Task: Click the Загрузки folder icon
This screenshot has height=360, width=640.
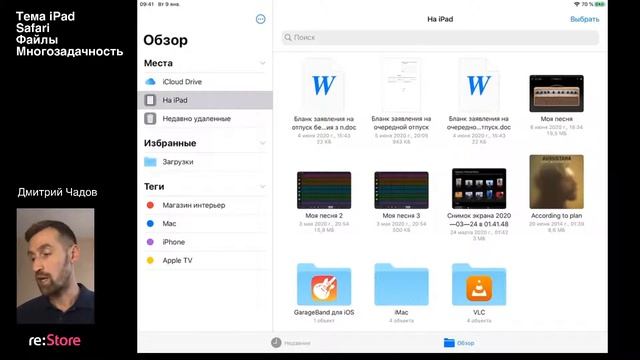Action: 150,162
